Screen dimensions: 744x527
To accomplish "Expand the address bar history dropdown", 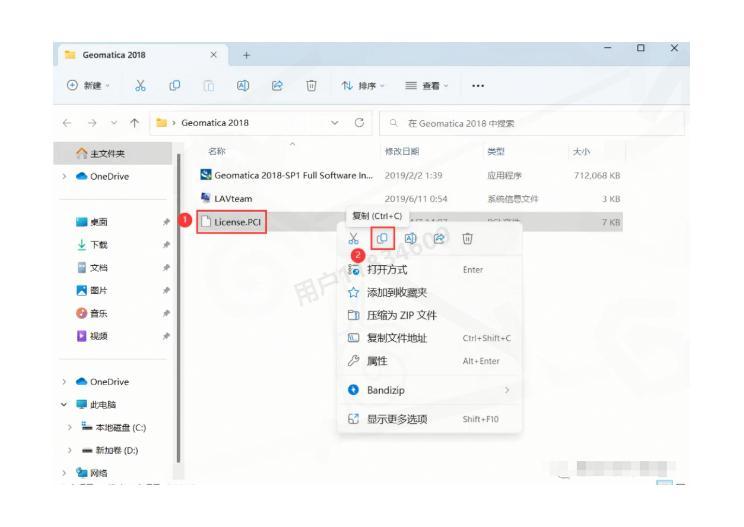I will 335,123.
